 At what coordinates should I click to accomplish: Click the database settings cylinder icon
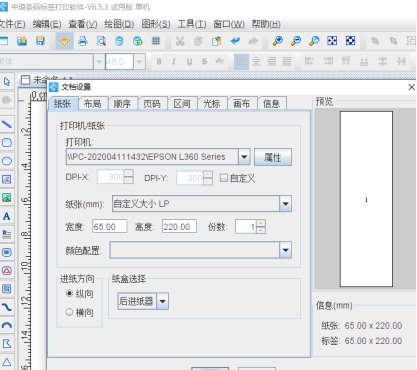pyautogui.click(x=119, y=41)
